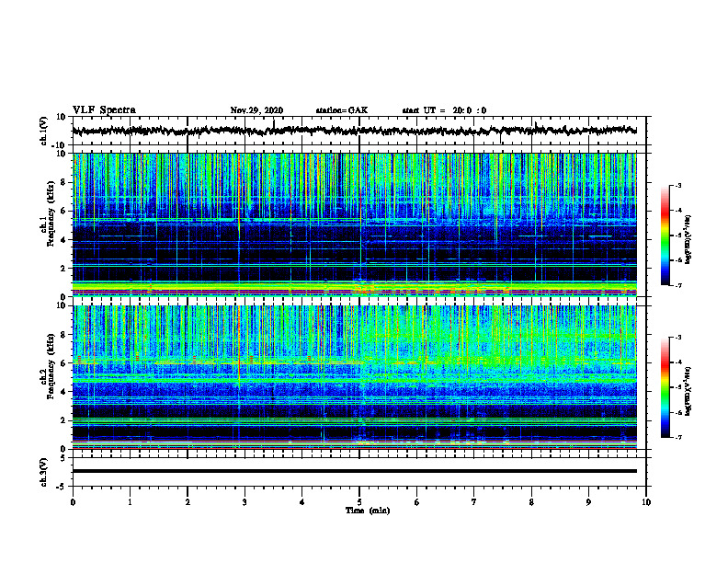Click the "-3" tick on upper colorbar
This screenshot has width=728, height=563.
678,186
